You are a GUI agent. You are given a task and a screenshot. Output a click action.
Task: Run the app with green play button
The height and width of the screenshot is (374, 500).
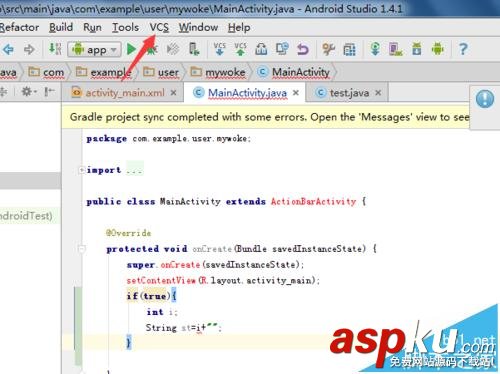click(131, 49)
